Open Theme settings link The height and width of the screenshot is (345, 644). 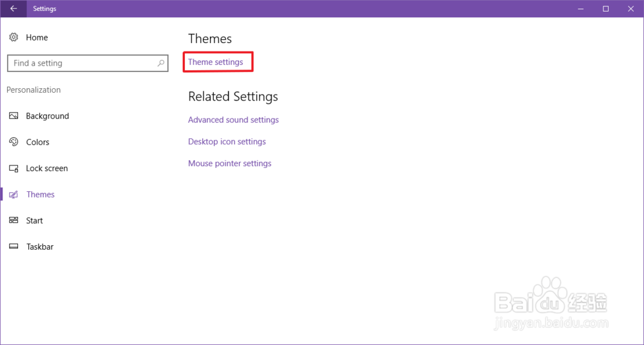point(216,62)
